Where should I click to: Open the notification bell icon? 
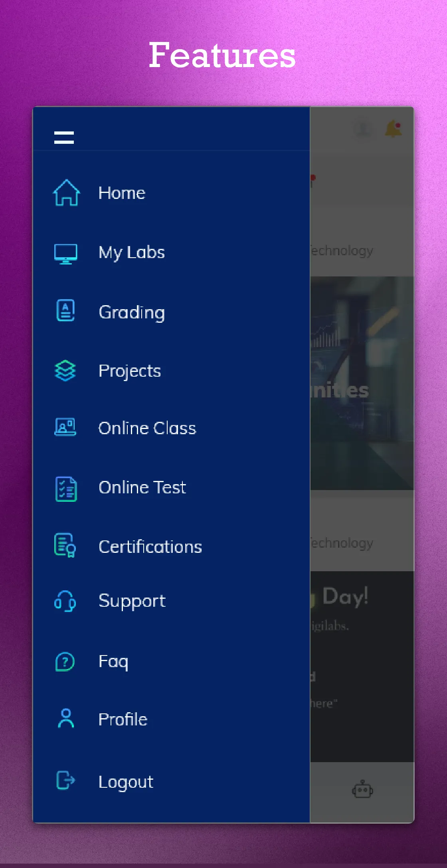(394, 129)
